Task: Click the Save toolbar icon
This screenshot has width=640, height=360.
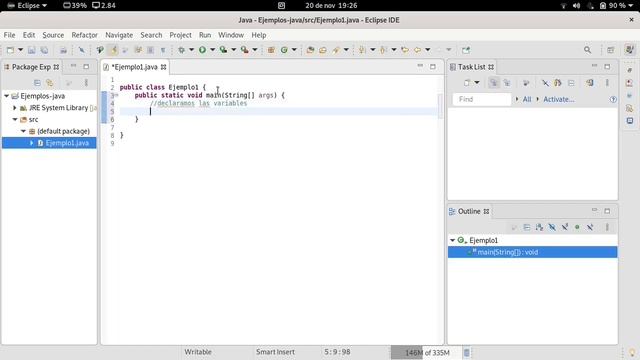Action: click(31, 50)
